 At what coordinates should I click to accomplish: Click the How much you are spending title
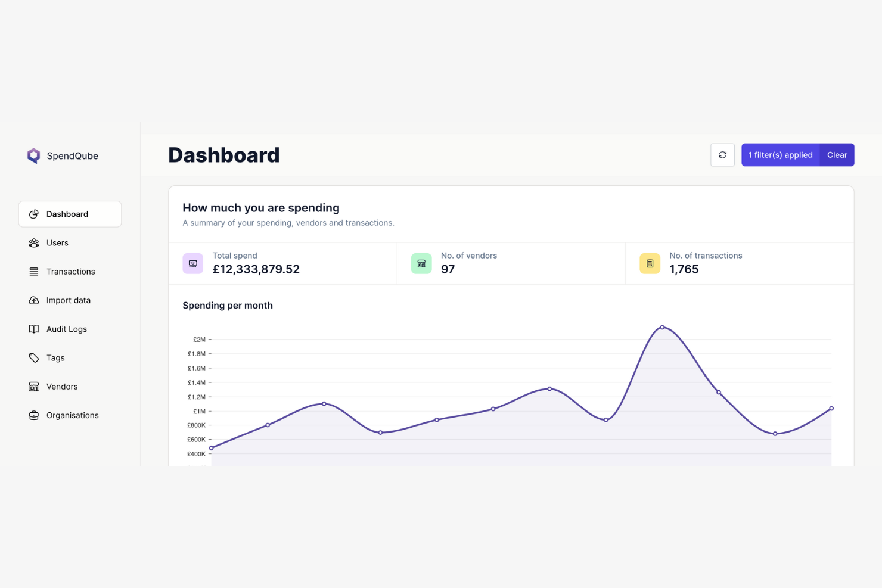pyautogui.click(x=261, y=208)
